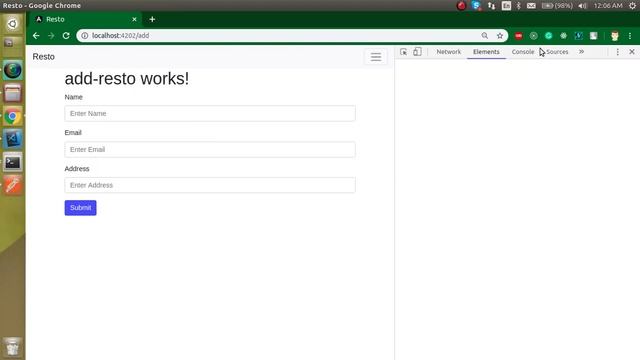The height and width of the screenshot is (360, 640).
Task: Click the browser forward arrow
Action: point(51,36)
